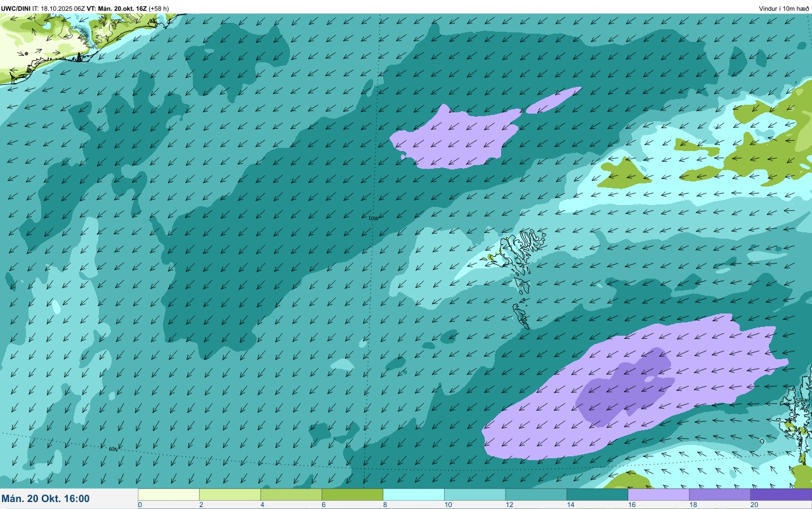
Task: Pick the teal 12–14 legend swatch
Action: click(536, 494)
